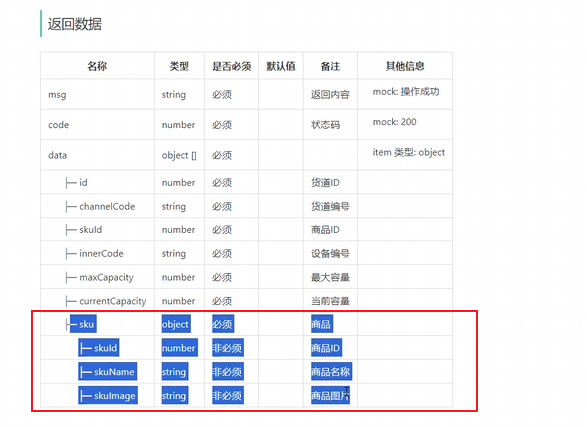Click number type in currentCapacity row
Screen dimensions: 587x427
pyautogui.click(x=178, y=301)
